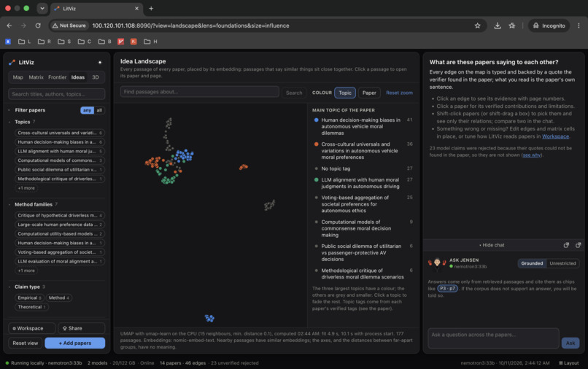Click the browser forward arrow

tap(23, 26)
